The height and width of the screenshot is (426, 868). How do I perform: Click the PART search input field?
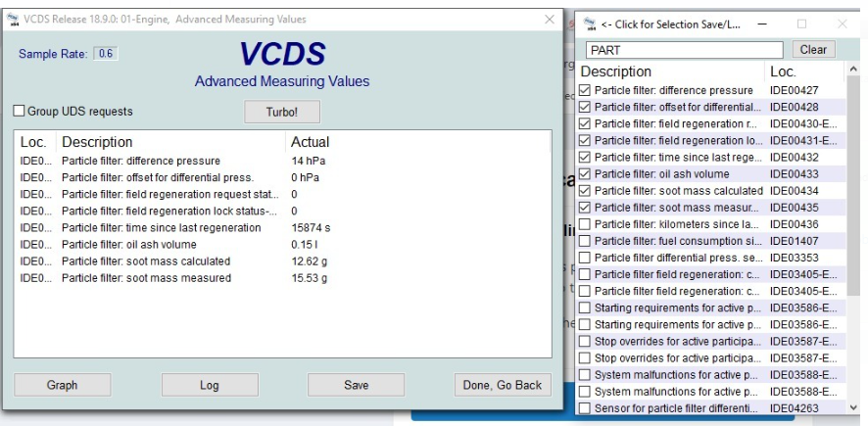684,50
